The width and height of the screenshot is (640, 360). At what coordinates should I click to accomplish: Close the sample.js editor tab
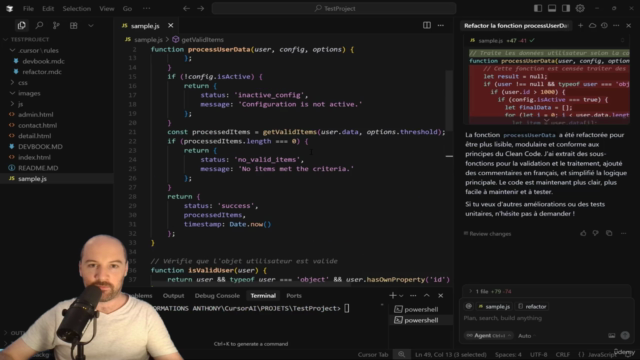click(171, 26)
